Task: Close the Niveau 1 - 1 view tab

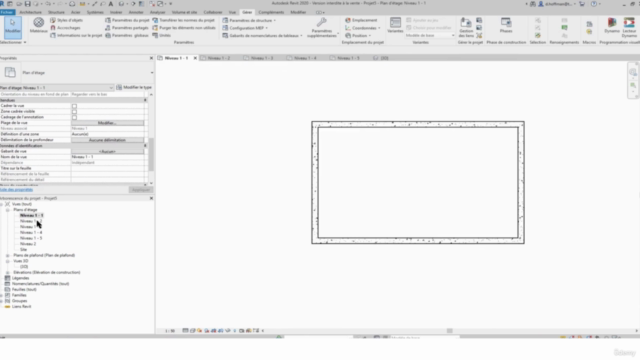Action: pyautogui.click(x=195, y=58)
